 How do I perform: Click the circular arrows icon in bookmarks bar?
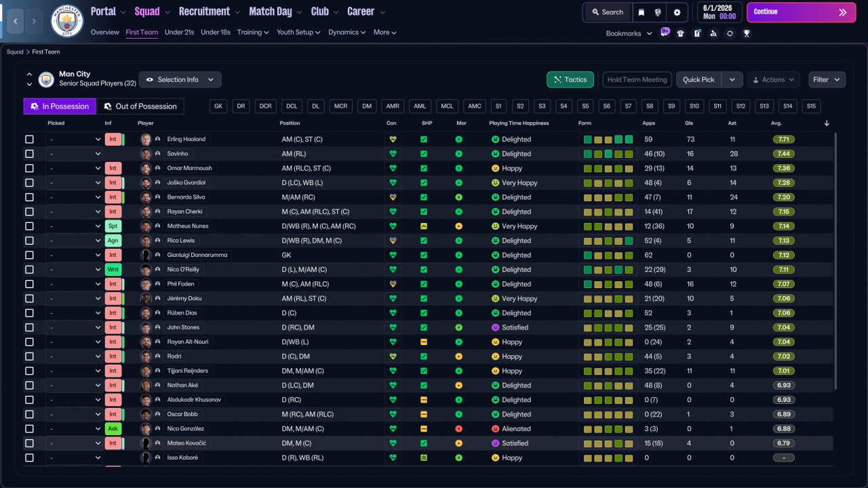coord(730,33)
